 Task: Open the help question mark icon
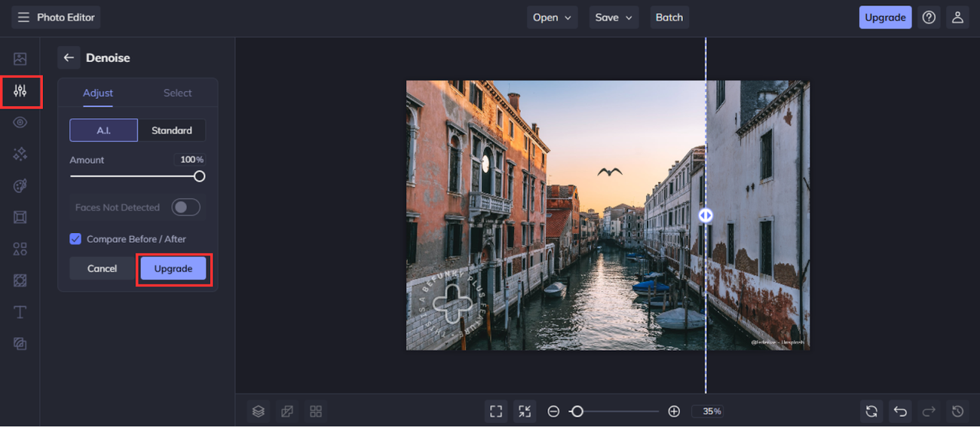pyautogui.click(x=929, y=18)
